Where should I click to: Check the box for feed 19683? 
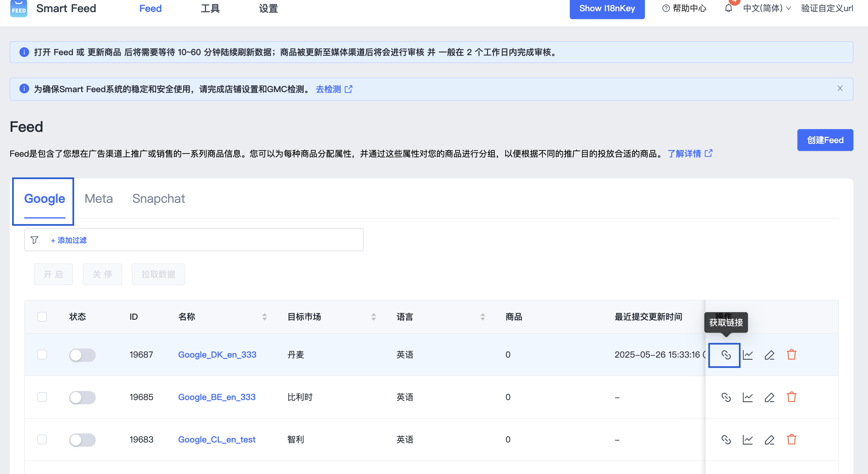coord(42,440)
